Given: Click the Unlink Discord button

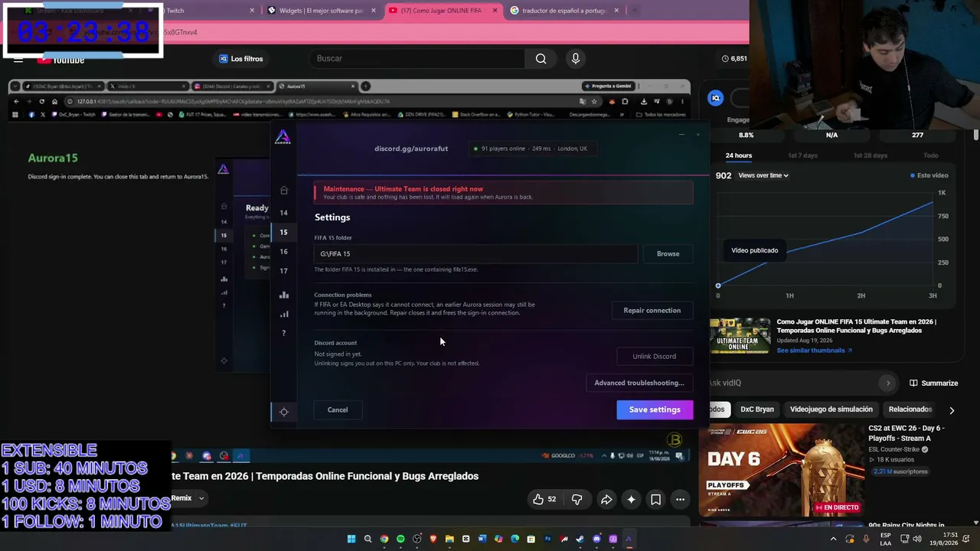Looking at the screenshot, I should click(654, 357).
